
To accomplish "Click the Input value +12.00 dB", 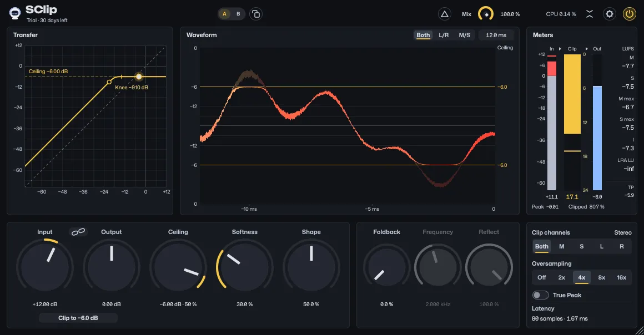I will point(45,304).
